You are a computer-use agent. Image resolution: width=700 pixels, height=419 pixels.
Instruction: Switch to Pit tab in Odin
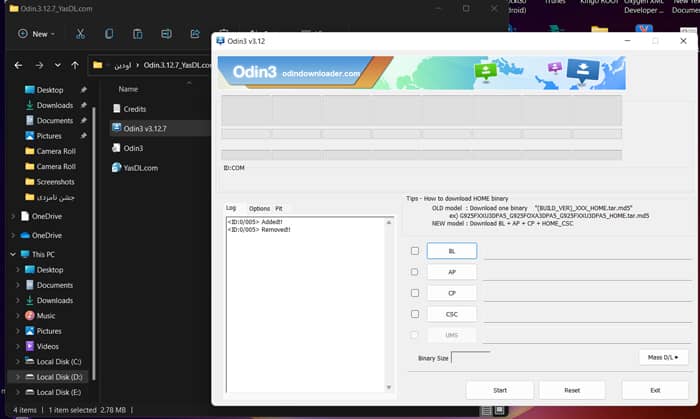point(279,208)
